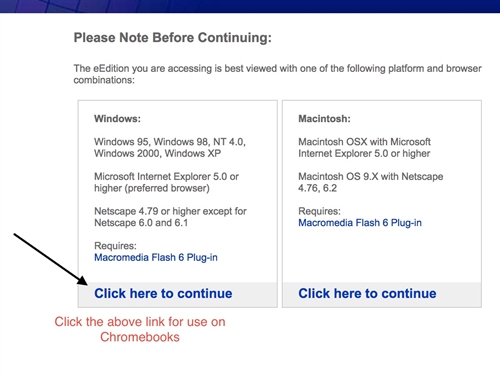
Task: Follow Macromedia Flash 6 Plug-in link under Macintosh
Action: (x=360, y=223)
